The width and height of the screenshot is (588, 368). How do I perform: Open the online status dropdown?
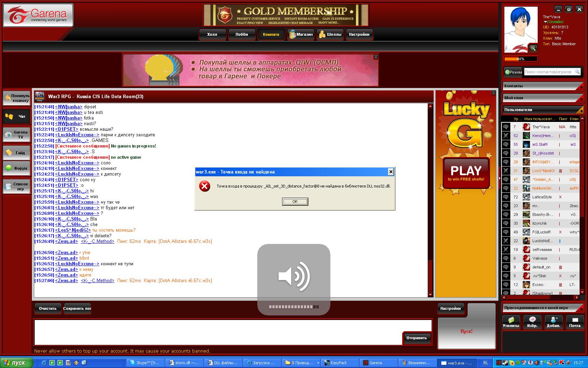click(x=545, y=22)
